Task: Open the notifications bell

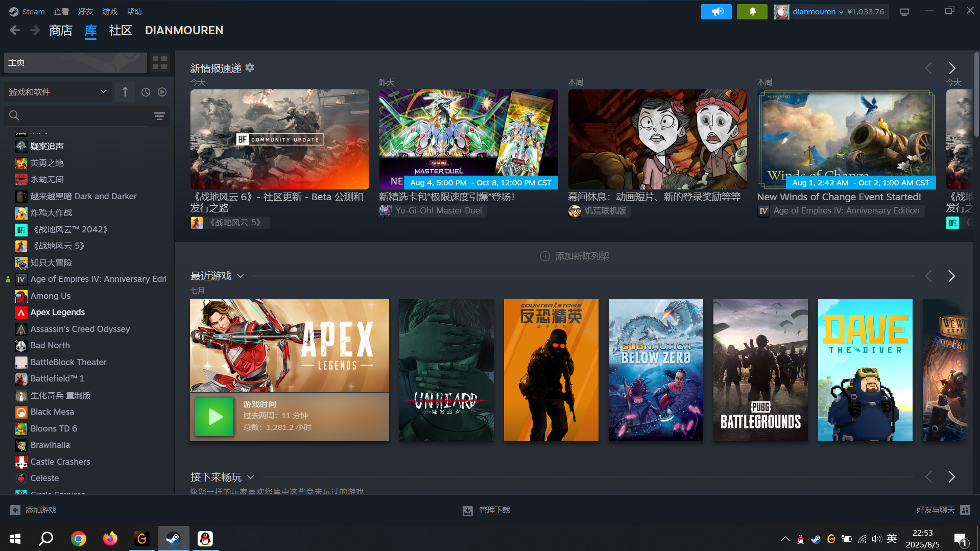Action: point(752,12)
